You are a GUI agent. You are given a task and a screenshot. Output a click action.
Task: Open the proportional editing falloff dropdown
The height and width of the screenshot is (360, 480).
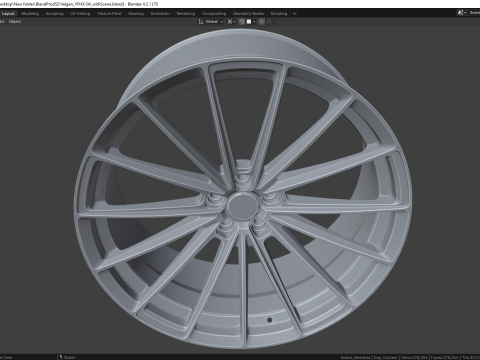click(x=271, y=22)
